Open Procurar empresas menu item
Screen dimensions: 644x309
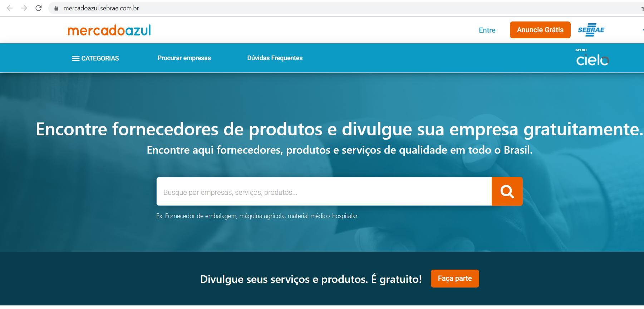[x=184, y=58]
